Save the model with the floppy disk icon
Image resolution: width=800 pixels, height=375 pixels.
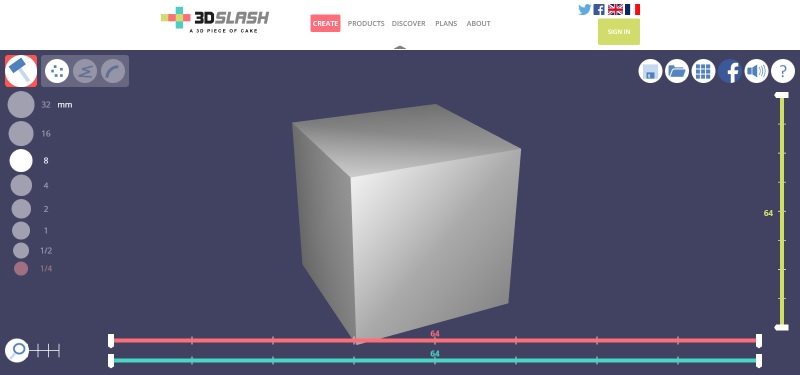pyautogui.click(x=650, y=71)
